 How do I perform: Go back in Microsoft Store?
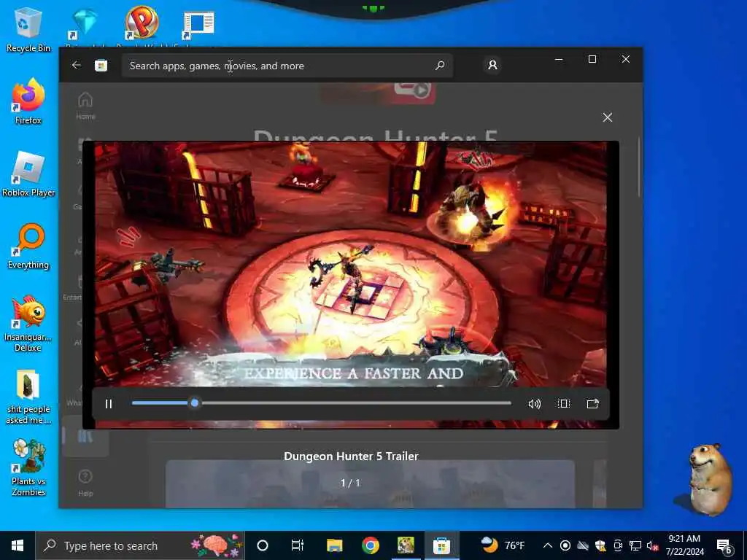[76, 65]
